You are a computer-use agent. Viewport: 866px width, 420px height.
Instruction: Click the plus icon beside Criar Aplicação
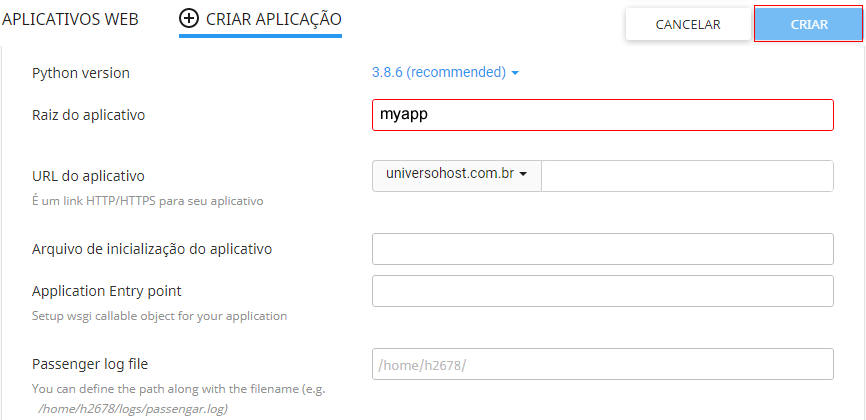(189, 19)
